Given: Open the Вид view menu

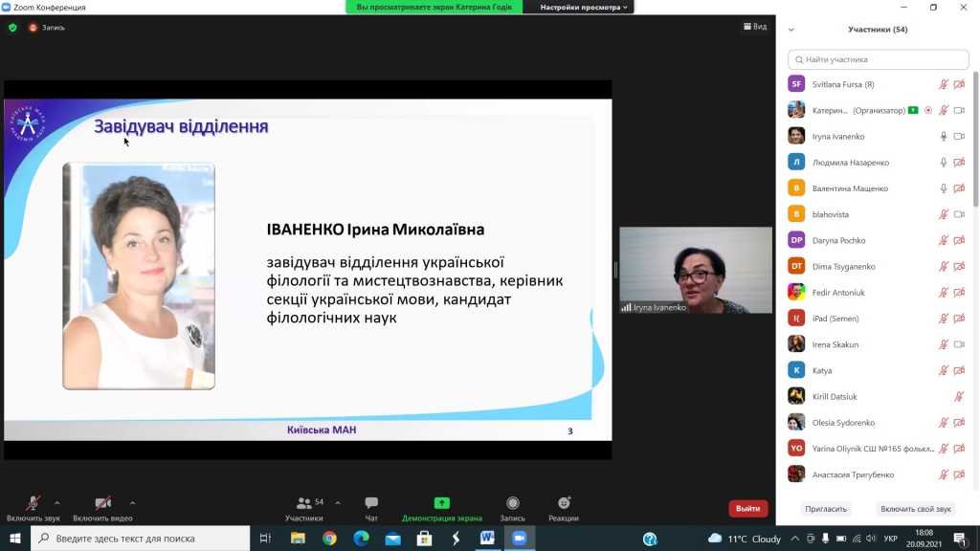Looking at the screenshot, I should pos(755,27).
